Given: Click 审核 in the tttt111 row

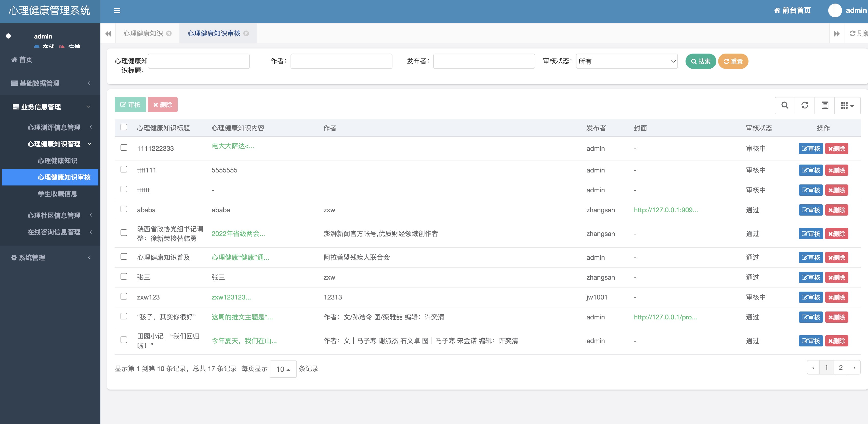Looking at the screenshot, I should 811,170.
